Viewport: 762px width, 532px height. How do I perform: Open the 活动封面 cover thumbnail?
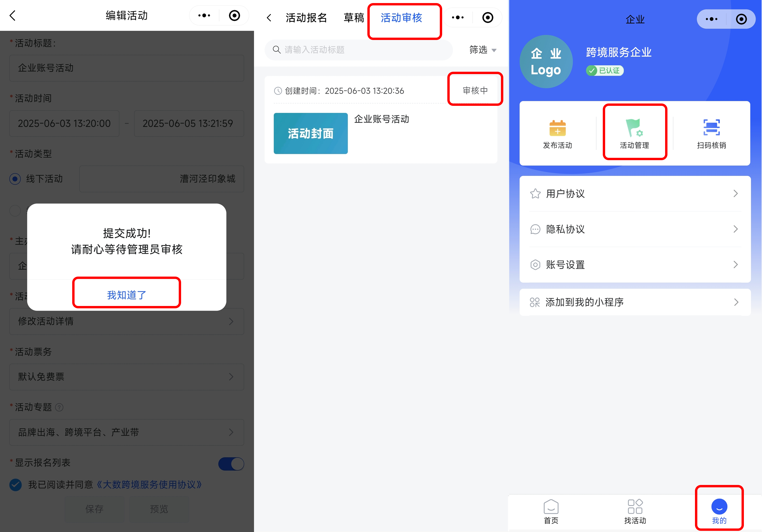click(311, 133)
